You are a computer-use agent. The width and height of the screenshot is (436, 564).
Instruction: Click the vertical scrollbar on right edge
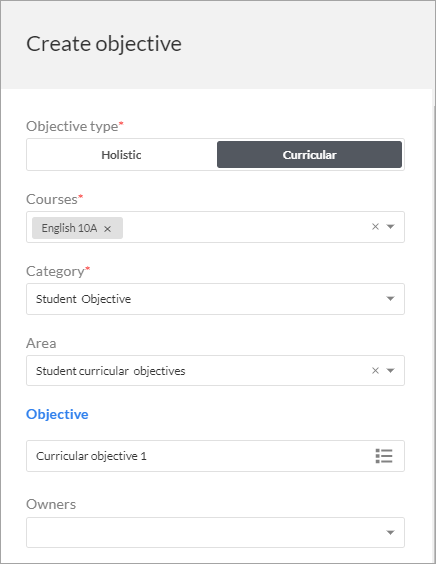tap(434, 324)
